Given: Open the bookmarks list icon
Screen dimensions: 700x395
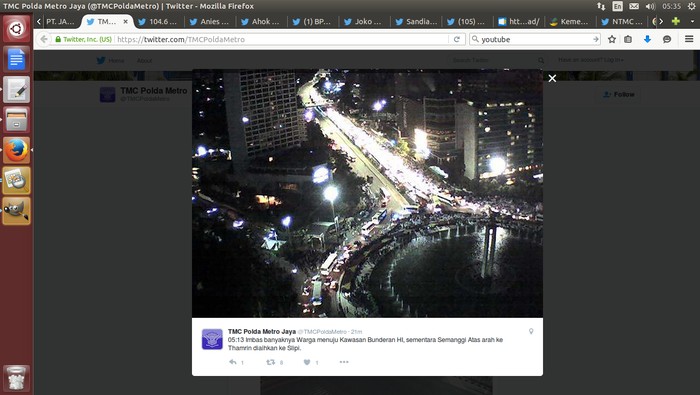Looking at the screenshot, I should [x=628, y=39].
